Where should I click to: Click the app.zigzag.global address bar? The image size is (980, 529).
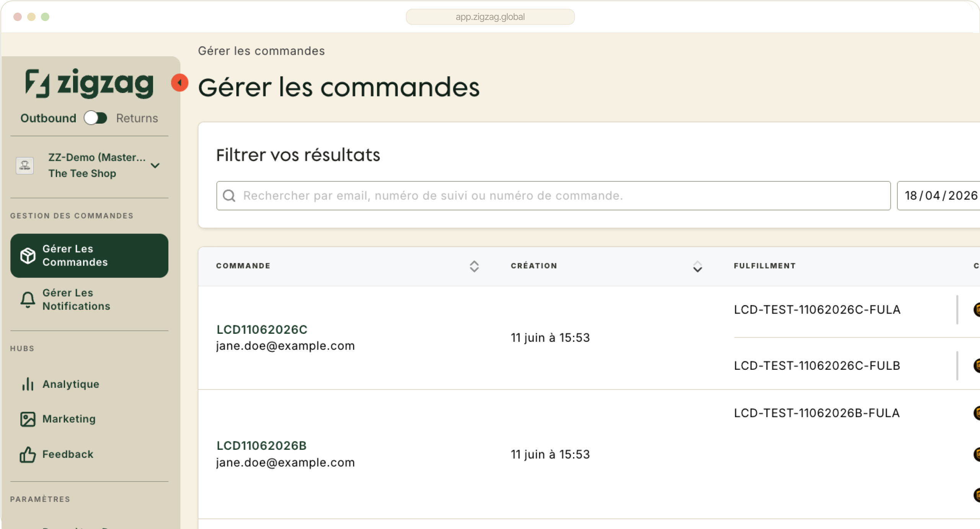(x=490, y=17)
